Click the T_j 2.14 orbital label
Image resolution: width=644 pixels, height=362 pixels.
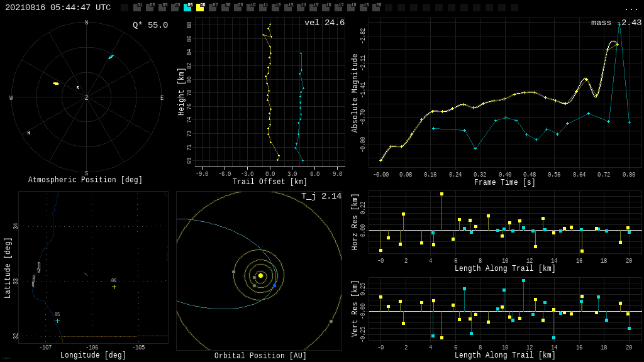tap(321, 197)
